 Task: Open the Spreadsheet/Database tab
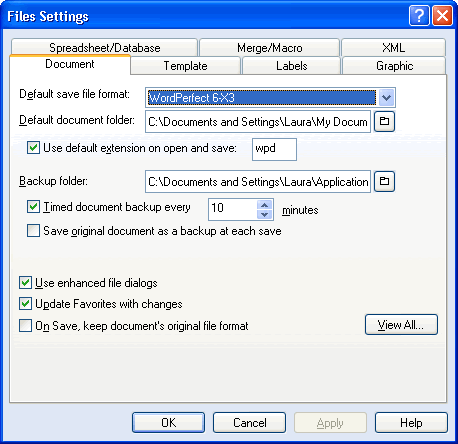tap(104, 48)
